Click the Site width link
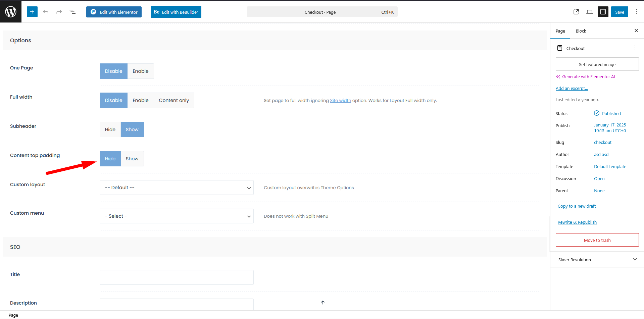This screenshot has height=319, width=644. click(x=340, y=100)
